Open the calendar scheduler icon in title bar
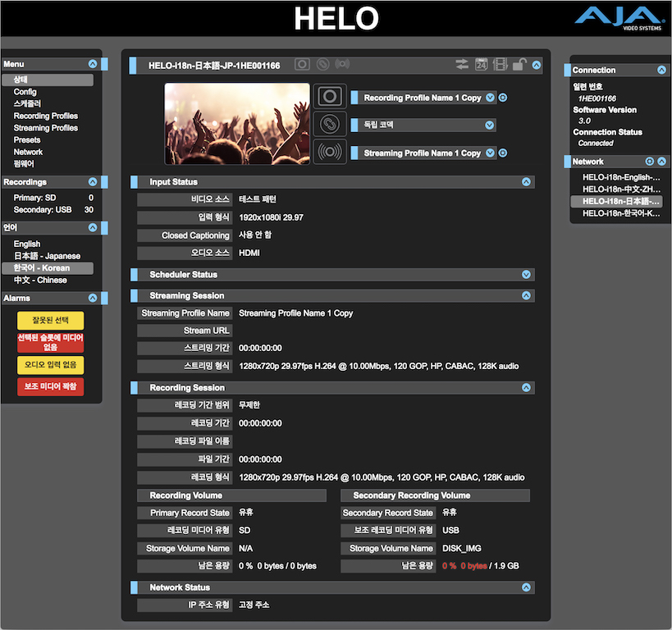The width and height of the screenshot is (672, 630). point(482,64)
